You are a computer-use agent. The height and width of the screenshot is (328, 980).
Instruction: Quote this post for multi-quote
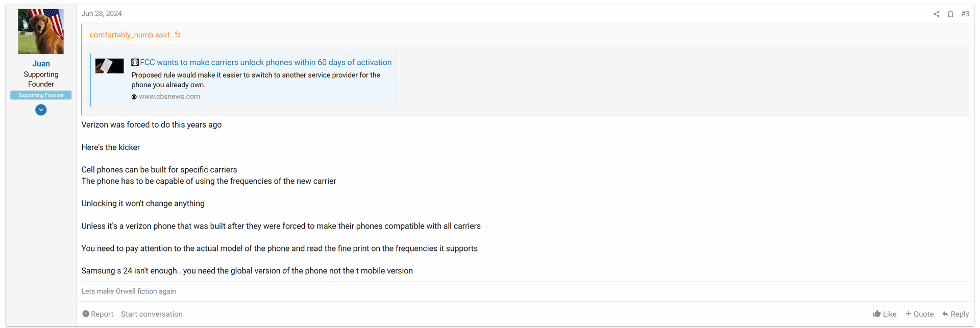pos(919,314)
